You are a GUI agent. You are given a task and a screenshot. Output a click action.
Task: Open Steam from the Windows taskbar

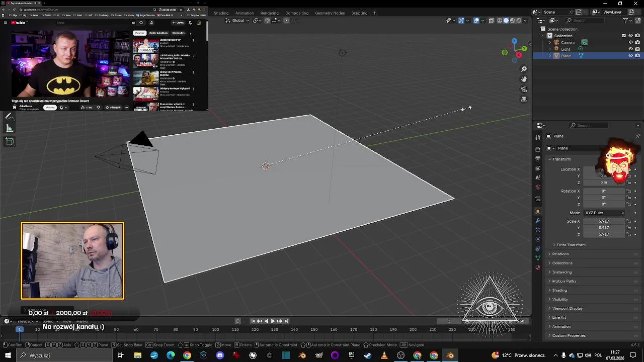click(x=368, y=355)
